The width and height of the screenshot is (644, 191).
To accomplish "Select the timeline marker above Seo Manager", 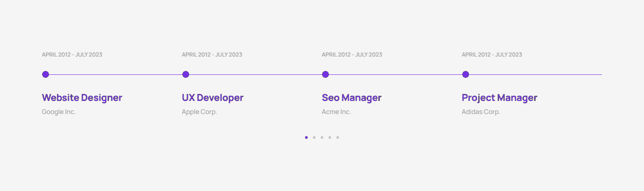I will (x=325, y=74).
